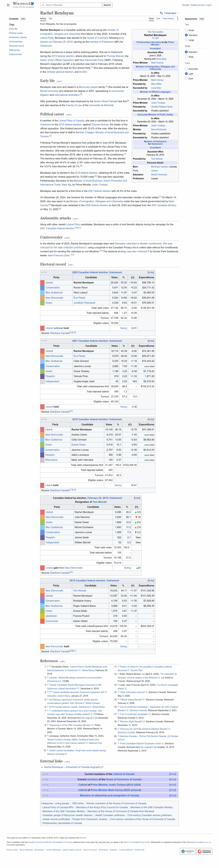Select the Small text size option

pyautogui.click(x=186, y=30)
